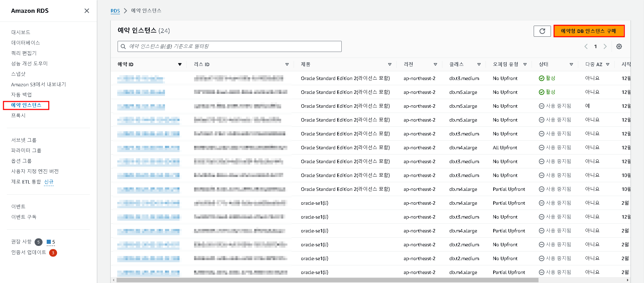Open 인증서 업데이트 in the sidebar
Viewport: 644px width, 283px height.
29,252
